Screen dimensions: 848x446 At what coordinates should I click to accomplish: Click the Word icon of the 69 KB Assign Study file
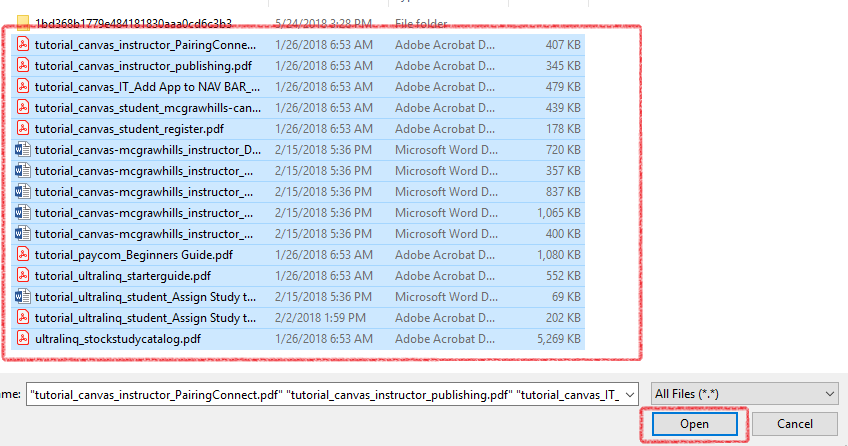23,297
